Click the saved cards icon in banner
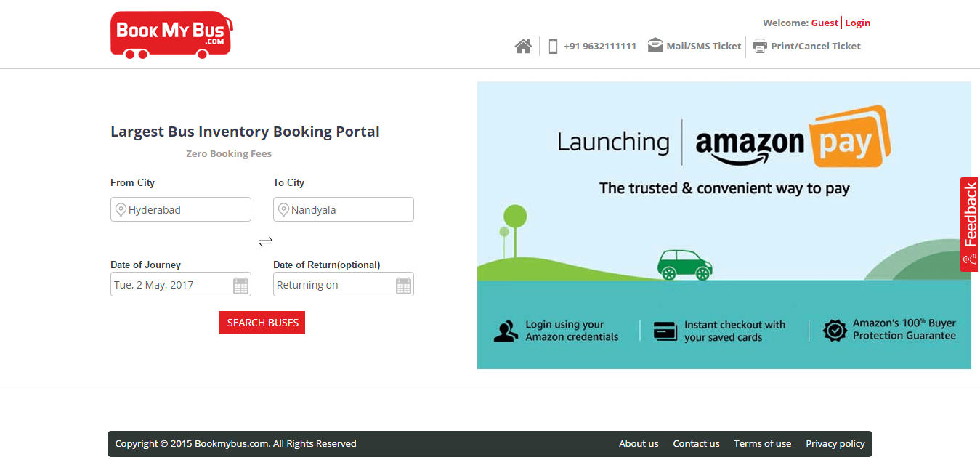The width and height of the screenshot is (980, 468). tap(665, 331)
